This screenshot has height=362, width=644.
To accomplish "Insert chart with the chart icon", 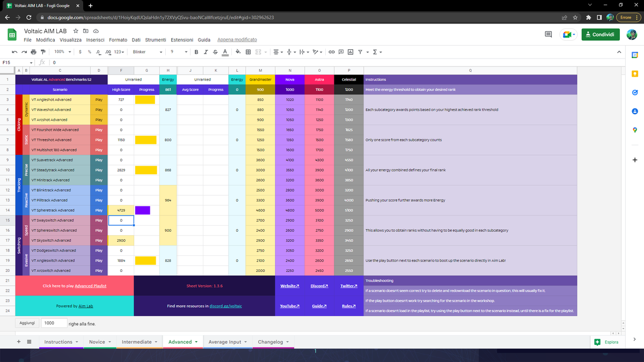I will pos(350,52).
